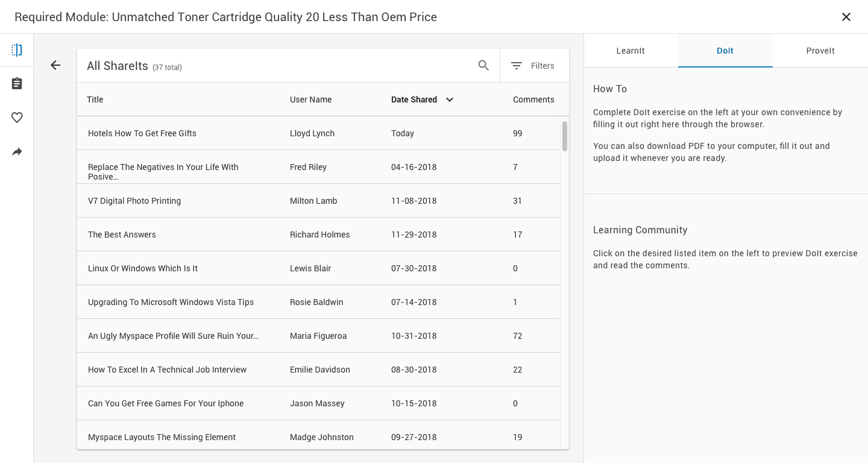The width and height of the screenshot is (868, 463).
Task: Click the date 09-27-2018
Action: 414,437
